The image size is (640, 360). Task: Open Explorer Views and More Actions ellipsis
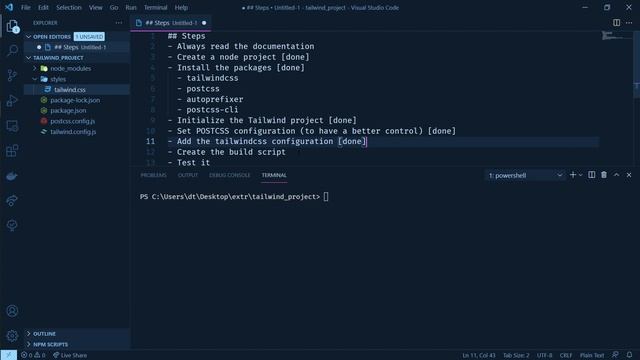(x=119, y=23)
